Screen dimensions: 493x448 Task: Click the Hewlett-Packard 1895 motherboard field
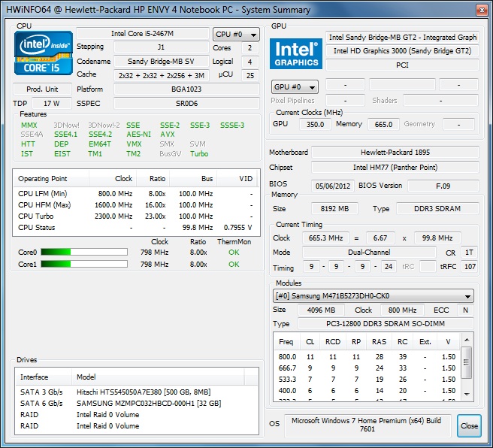pyautogui.click(x=395, y=153)
